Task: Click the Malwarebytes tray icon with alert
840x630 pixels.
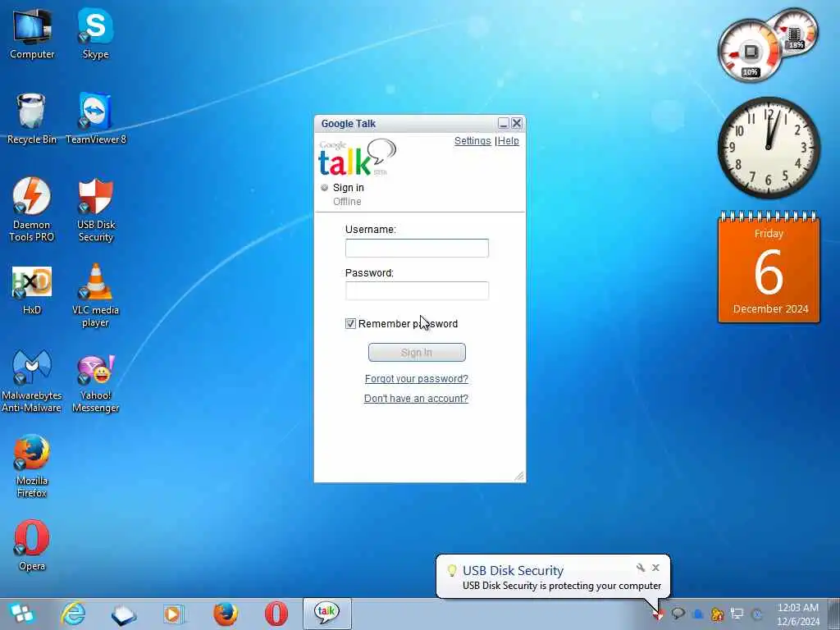Action: pos(717,614)
